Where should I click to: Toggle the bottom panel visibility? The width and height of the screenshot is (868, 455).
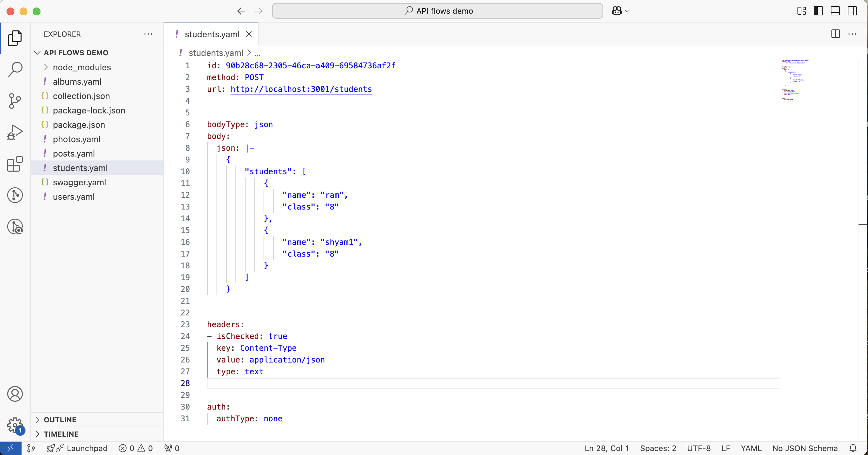click(835, 11)
